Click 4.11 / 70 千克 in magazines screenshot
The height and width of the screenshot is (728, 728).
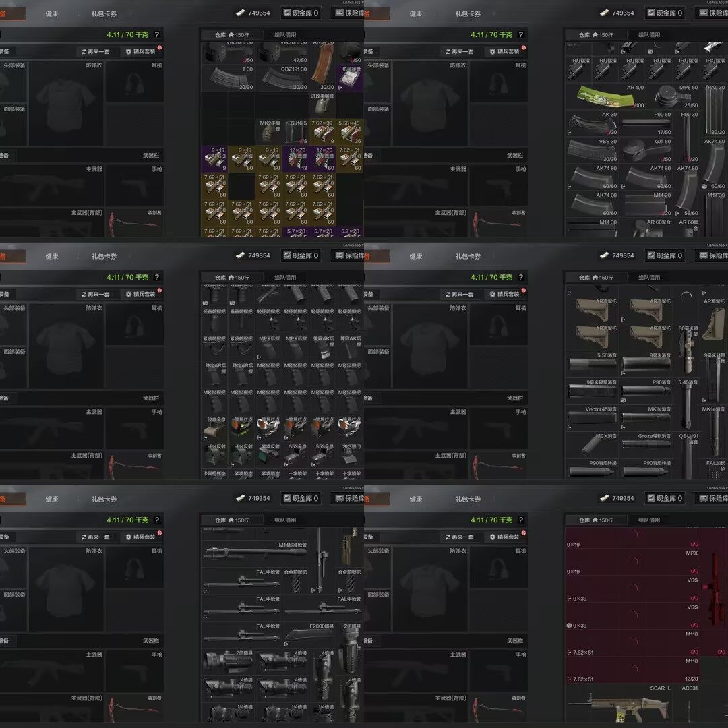491,35
